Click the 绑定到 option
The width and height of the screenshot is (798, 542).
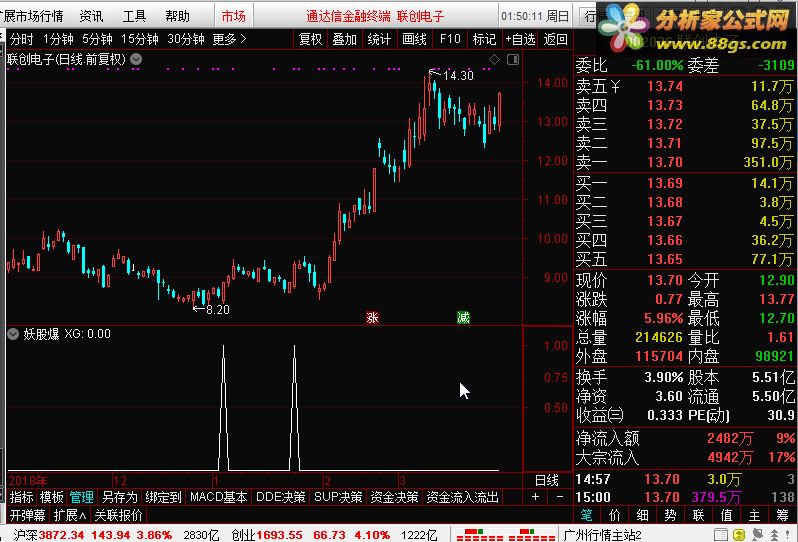point(163,497)
